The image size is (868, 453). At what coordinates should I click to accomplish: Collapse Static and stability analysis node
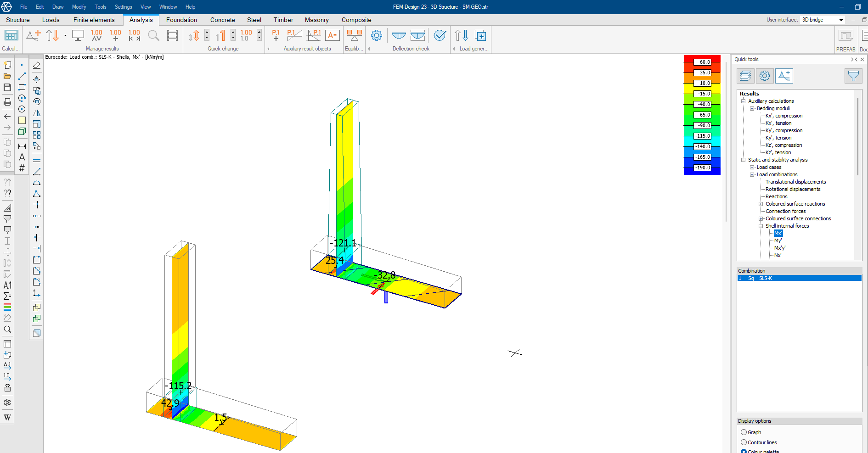pyautogui.click(x=743, y=160)
